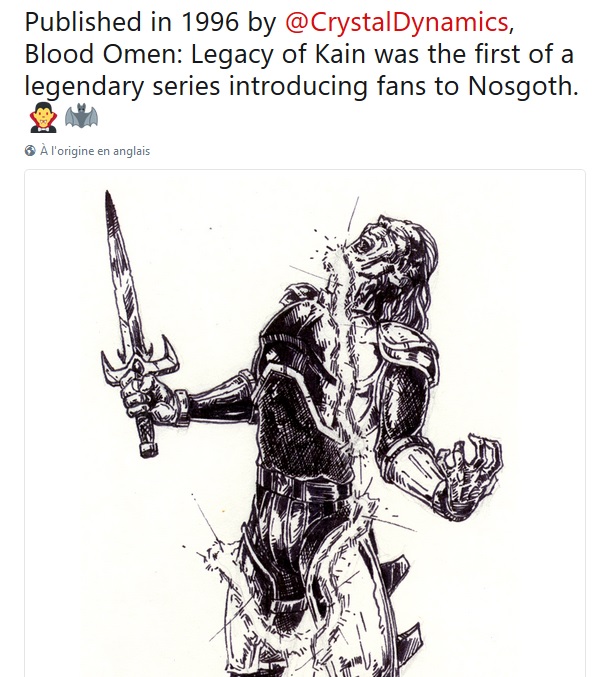Click the vampire emoji in the tweet
Screen dimensions: 592x677
click(43, 117)
